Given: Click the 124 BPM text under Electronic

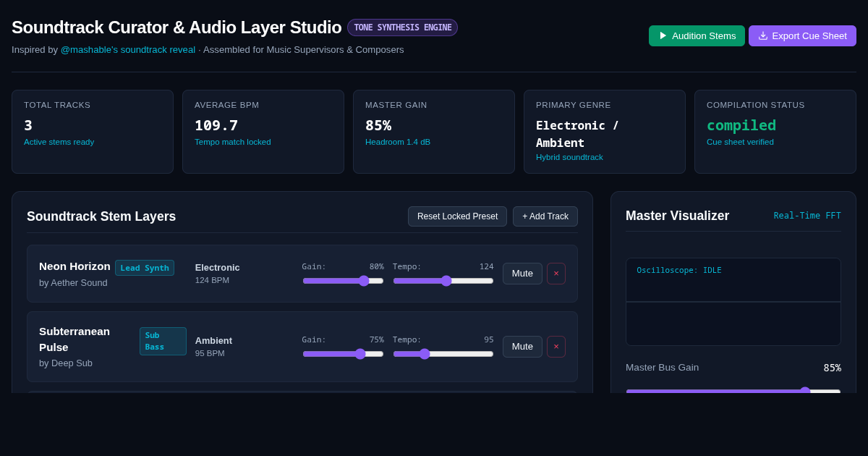Looking at the screenshot, I should coord(212,280).
